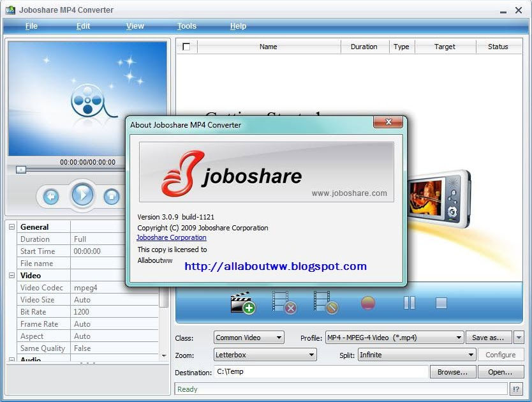The height and width of the screenshot is (402, 532).
Task: Collapse the General property group
Action: pos(11,227)
